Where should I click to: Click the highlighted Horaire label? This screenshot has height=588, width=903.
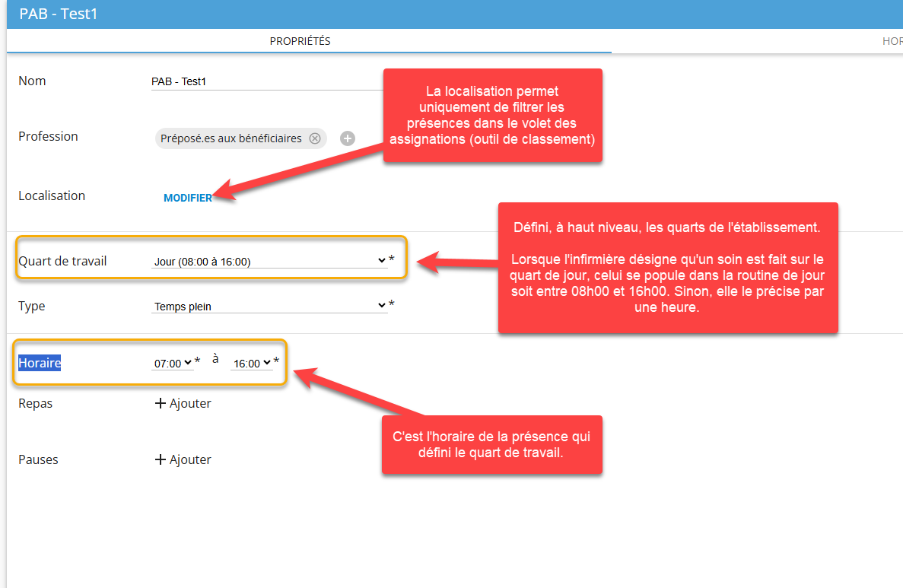pyautogui.click(x=40, y=364)
